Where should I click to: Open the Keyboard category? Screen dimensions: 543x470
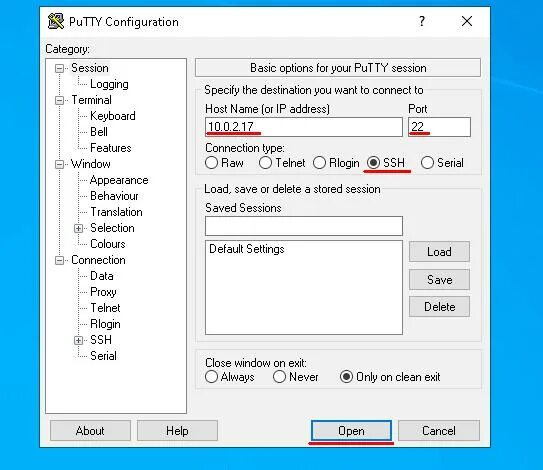[113, 116]
